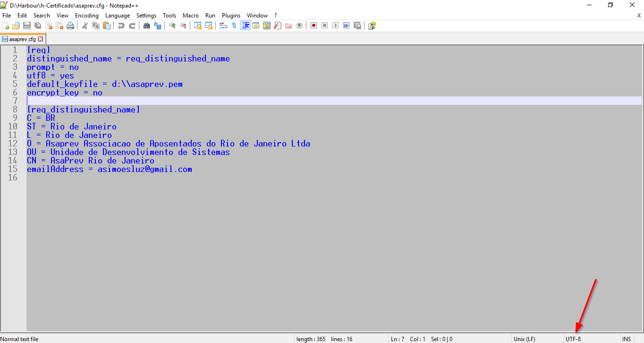This screenshot has height=343, width=644.
Task: Click the Play macro icon
Action: point(335,26)
